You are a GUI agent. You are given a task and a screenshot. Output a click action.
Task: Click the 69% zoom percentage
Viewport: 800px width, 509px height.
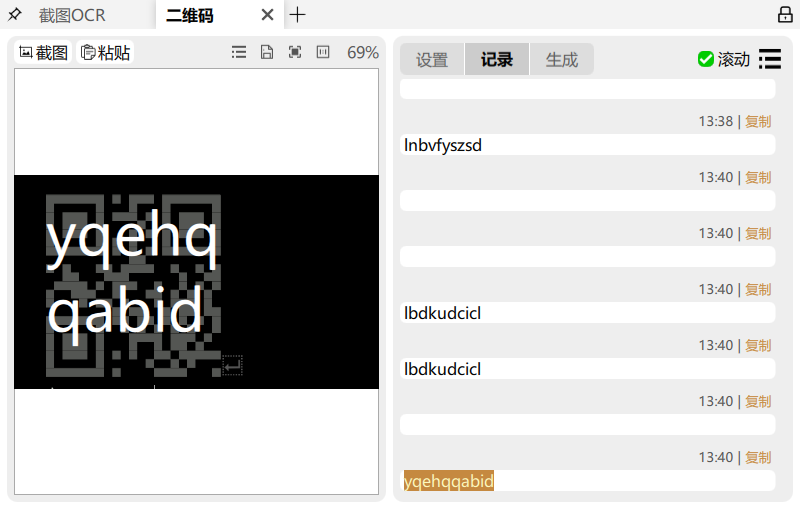[x=363, y=53]
